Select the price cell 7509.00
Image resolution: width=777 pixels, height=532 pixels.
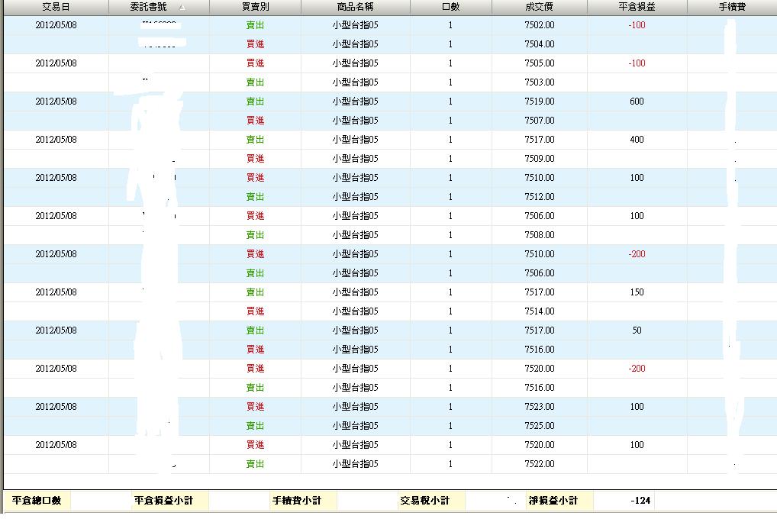539,159
